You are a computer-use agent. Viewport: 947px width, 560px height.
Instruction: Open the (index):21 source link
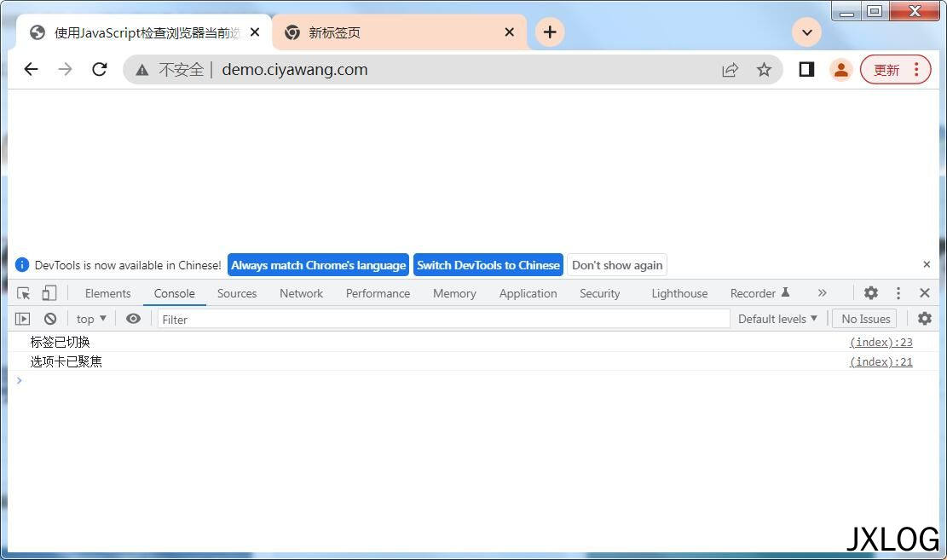point(881,361)
